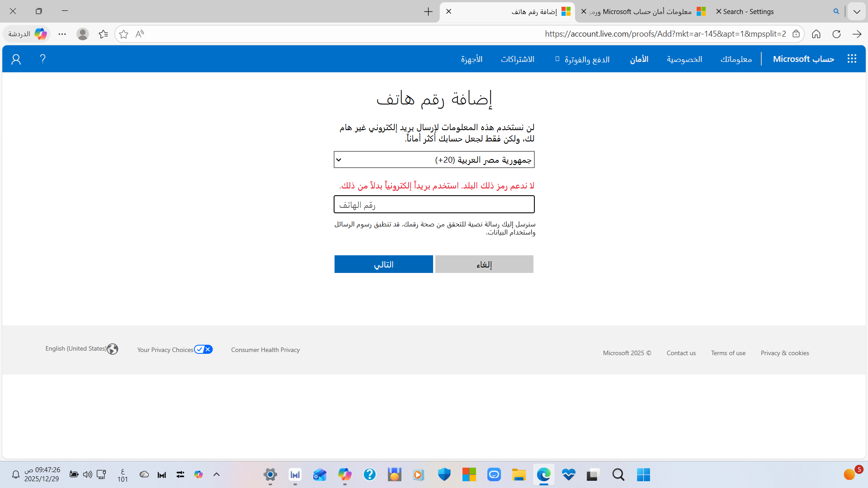
Task: Open the Consumer Health Privacy link
Action: [265, 350]
